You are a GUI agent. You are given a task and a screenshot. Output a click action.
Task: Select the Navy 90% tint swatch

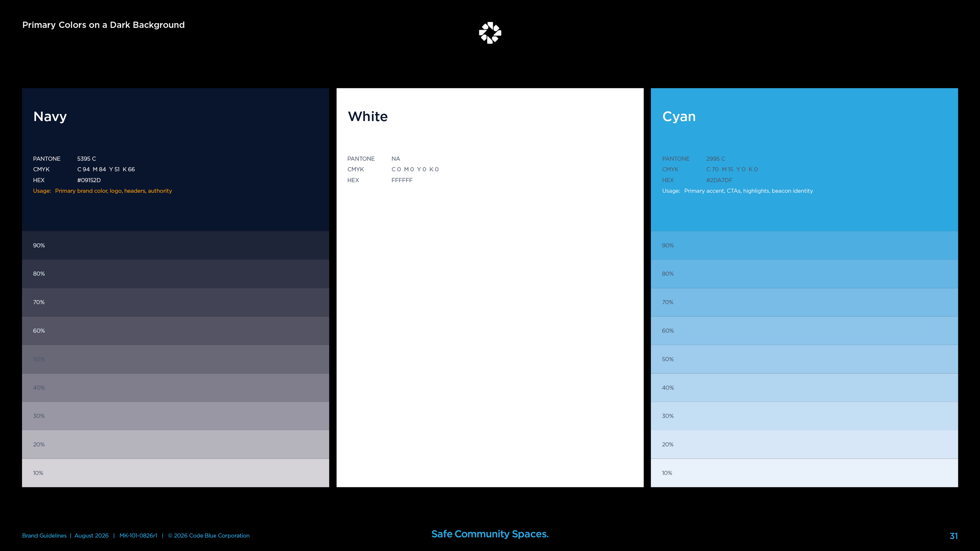tap(176, 245)
